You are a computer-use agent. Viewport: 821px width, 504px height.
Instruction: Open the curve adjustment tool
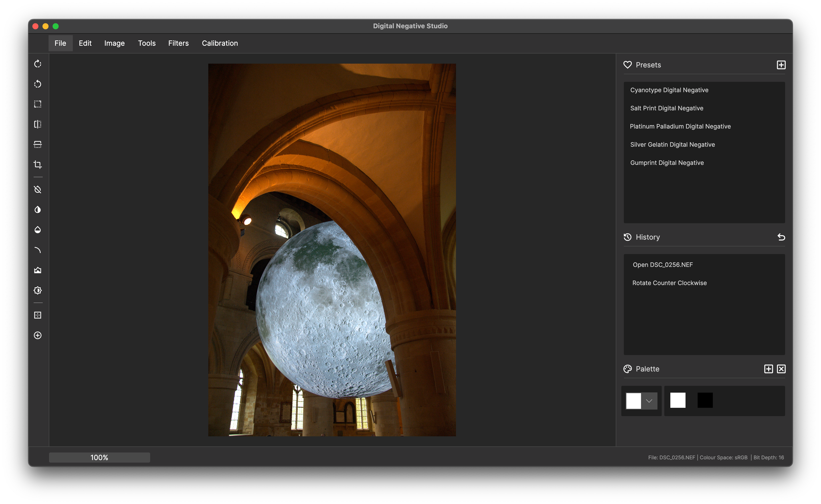point(38,250)
